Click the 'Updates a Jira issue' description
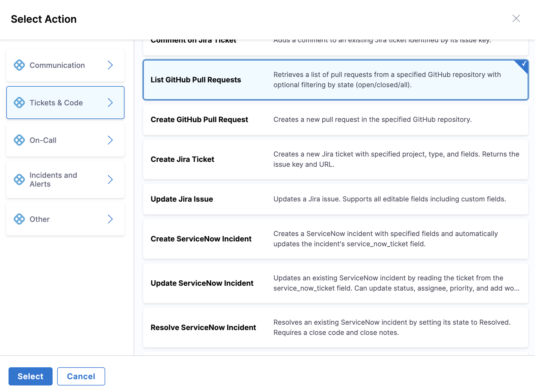The width and height of the screenshot is (535, 392). pyautogui.click(x=390, y=199)
